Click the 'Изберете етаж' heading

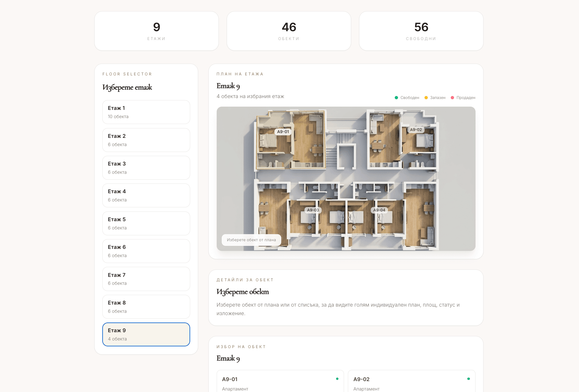tap(127, 87)
